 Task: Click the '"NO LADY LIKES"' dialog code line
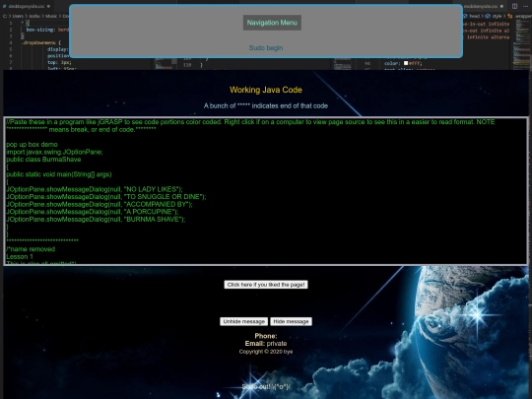tap(95, 189)
